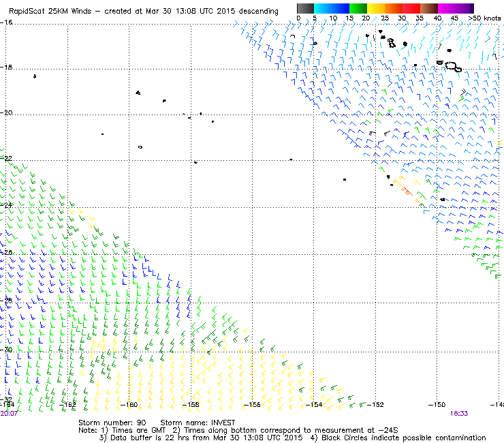Click the red legend color band
504x443 pixels.
pyautogui.click(x=411, y=8)
